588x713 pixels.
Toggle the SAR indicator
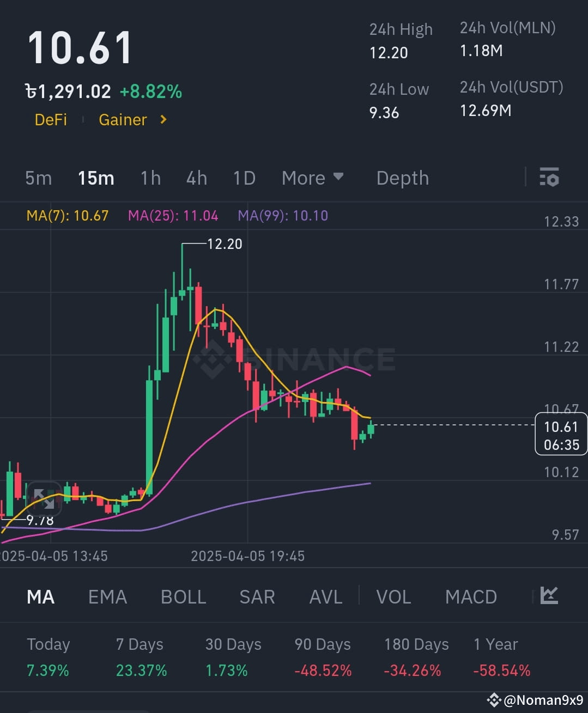tap(257, 597)
